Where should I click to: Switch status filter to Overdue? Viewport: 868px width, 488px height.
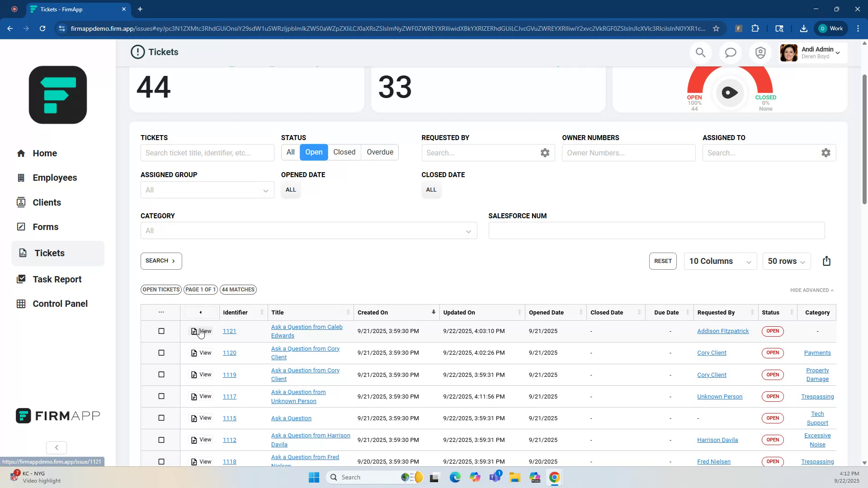pos(379,152)
